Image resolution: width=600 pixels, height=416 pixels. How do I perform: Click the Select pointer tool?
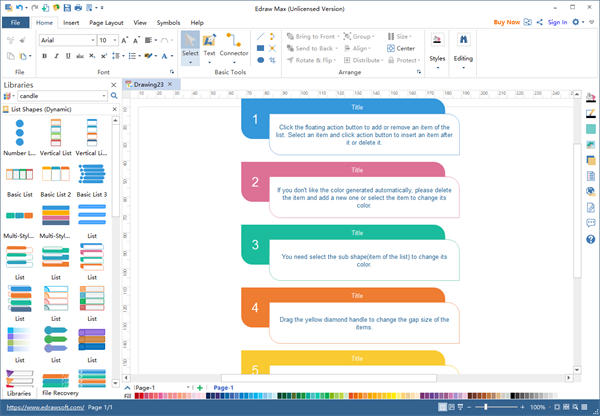coord(189,46)
